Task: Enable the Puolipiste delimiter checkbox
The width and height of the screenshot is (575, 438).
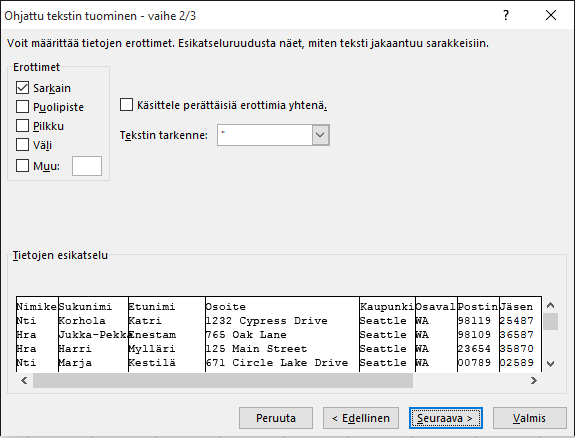Action: coord(22,107)
